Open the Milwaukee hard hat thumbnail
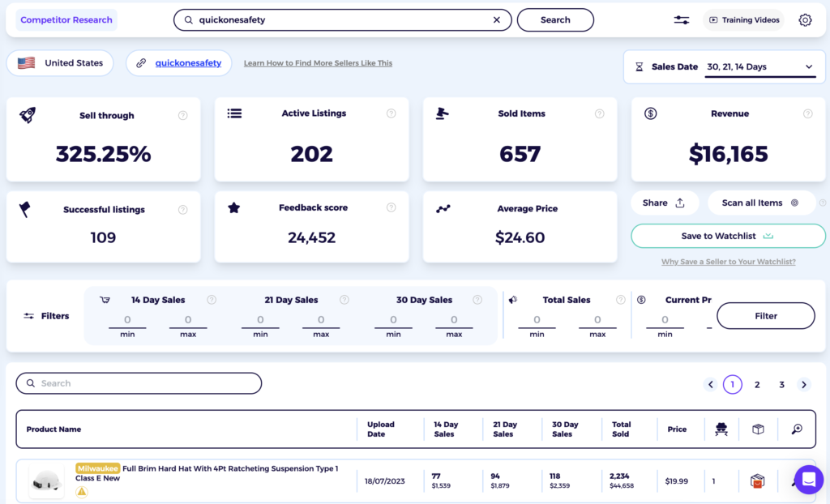Screen dimensions: 830x504 click(46, 482)
